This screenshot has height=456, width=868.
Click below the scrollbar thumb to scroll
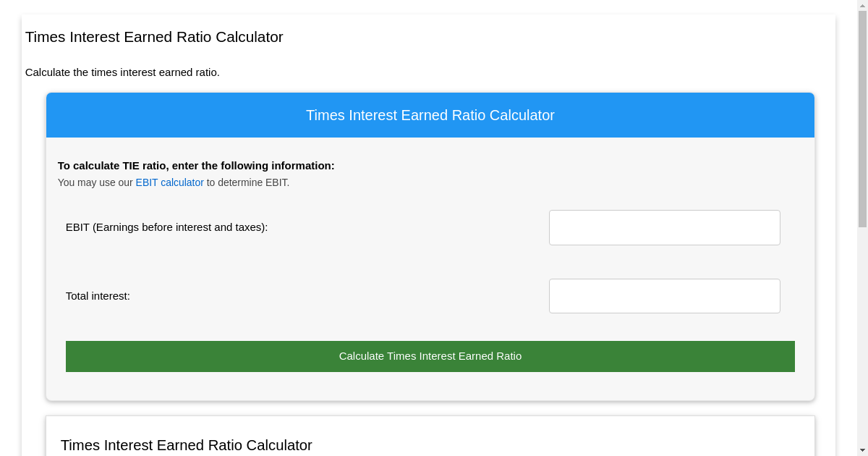863,326
